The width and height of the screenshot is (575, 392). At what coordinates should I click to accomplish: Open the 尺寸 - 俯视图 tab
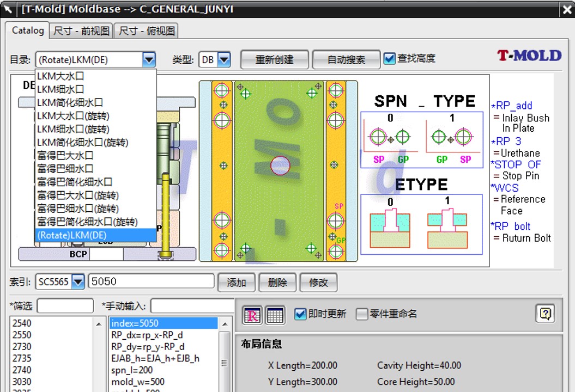147,31
